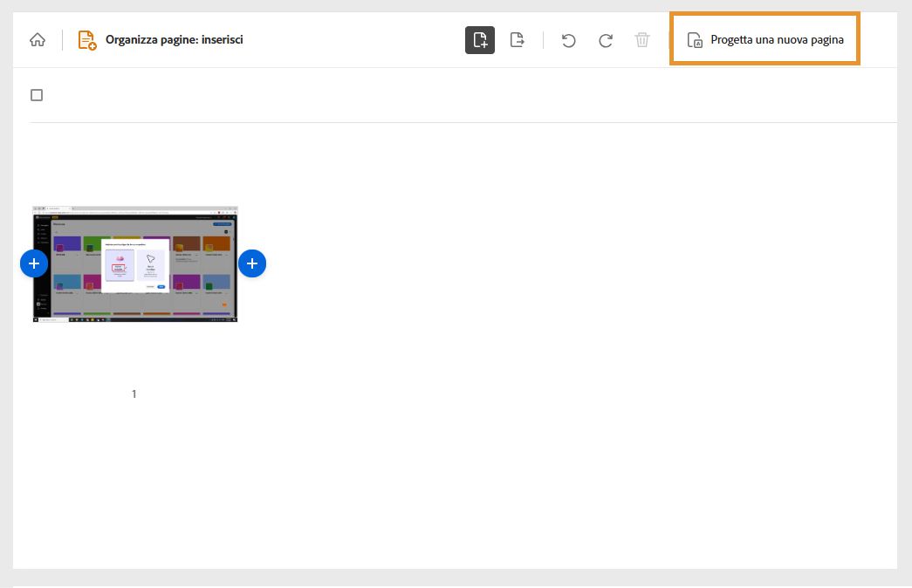
Task: Revert last change with Undo
Action: click(568, 39)
